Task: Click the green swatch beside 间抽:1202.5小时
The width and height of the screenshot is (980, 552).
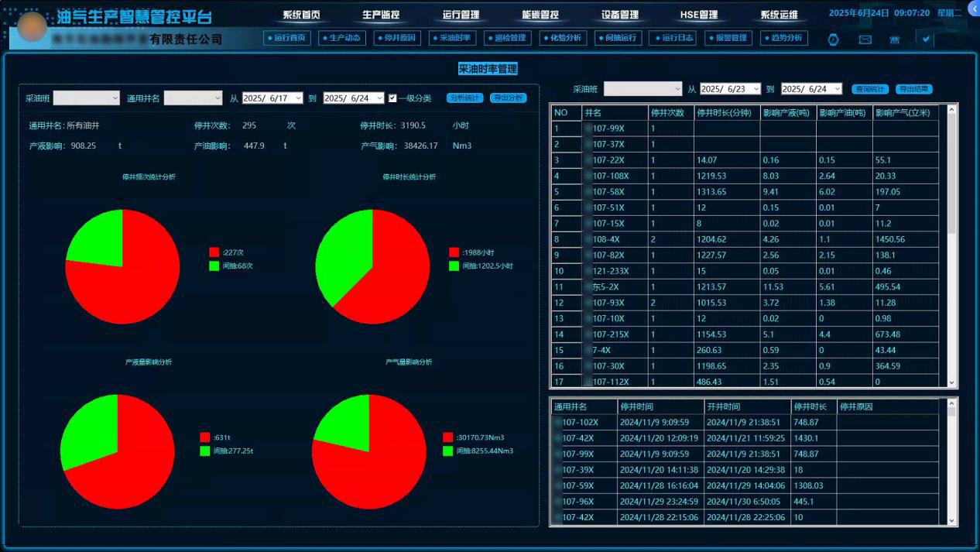Action: [454, 266]
